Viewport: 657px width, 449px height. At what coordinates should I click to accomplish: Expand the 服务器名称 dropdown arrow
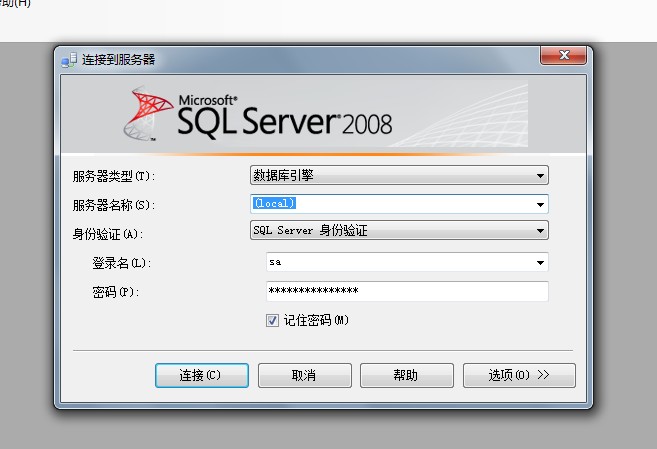[x=540, y=204]
